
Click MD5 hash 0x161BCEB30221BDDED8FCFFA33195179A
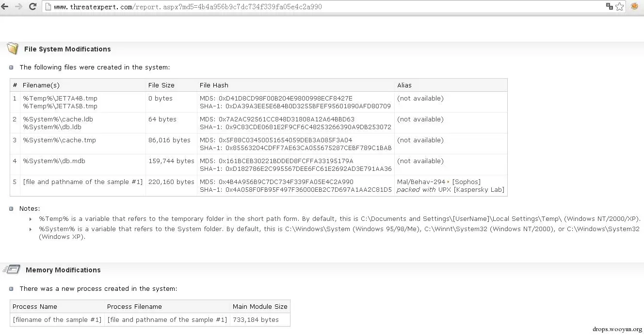(x=276, y=161)
